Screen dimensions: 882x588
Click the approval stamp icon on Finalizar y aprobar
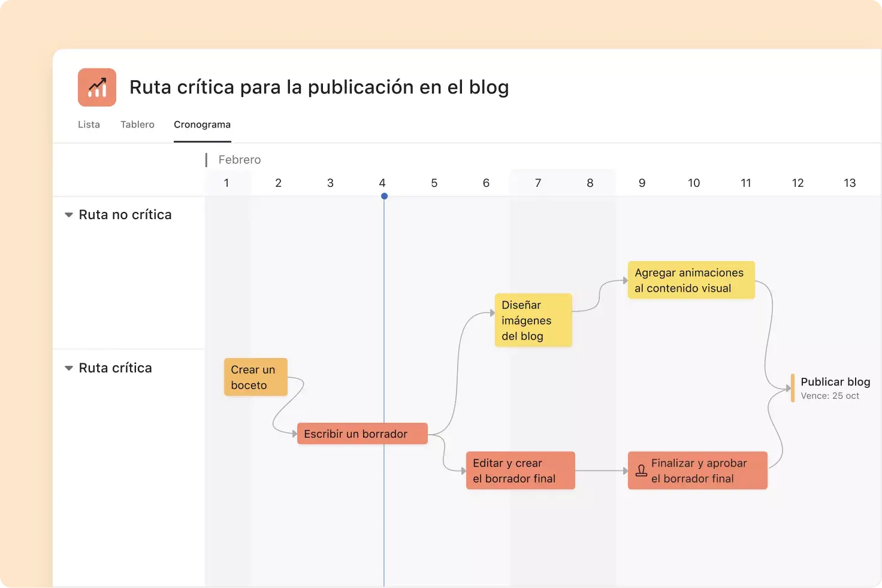641,471
